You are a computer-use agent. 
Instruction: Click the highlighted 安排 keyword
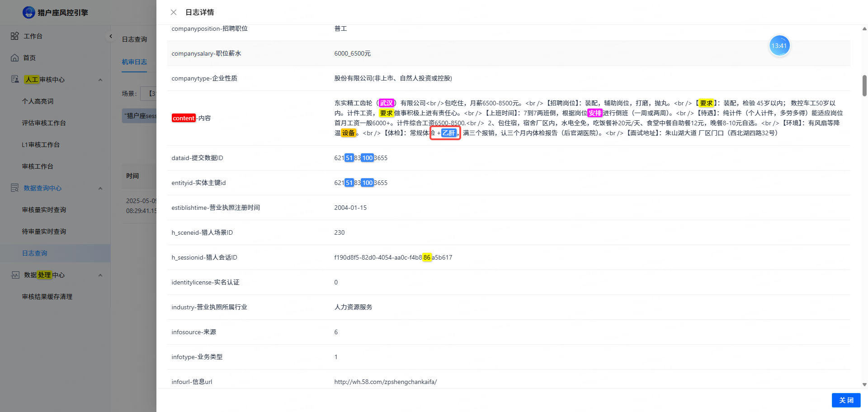(x=595, y=113)
